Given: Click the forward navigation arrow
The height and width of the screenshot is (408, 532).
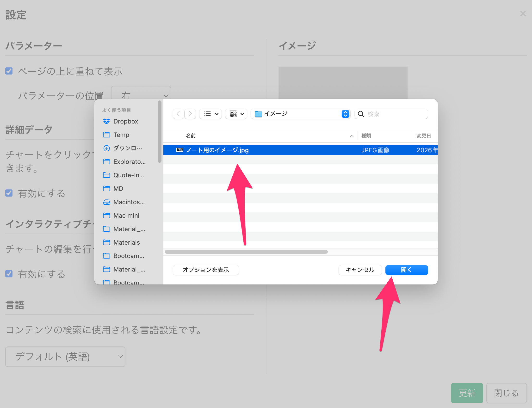Looking at the screenshot, I should pos(190,114).
